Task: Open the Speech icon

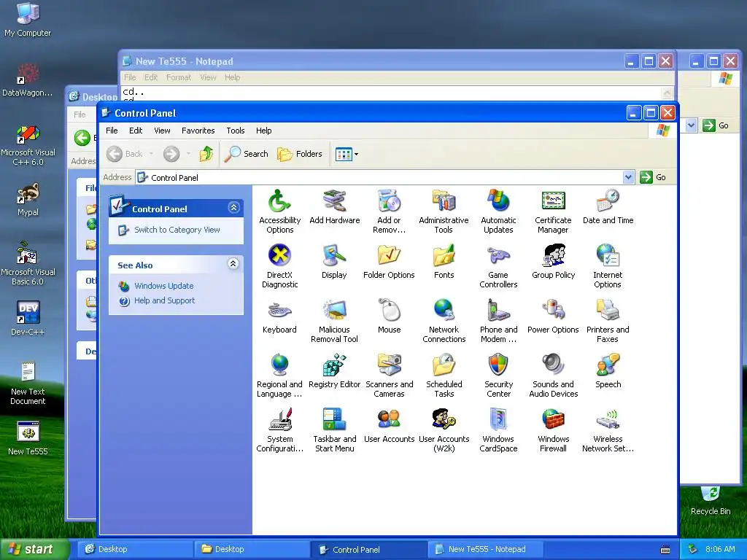Action: (608, 371)
